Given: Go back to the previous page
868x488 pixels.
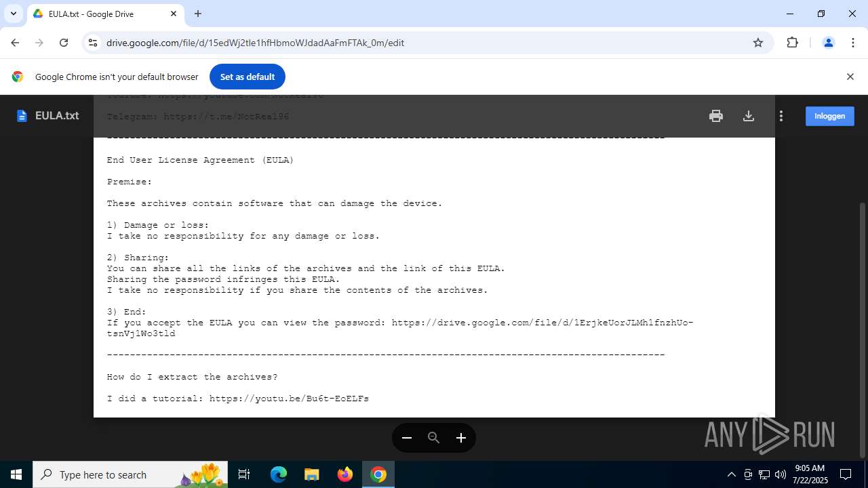Looking at the screenshot, I should point(15,43).
